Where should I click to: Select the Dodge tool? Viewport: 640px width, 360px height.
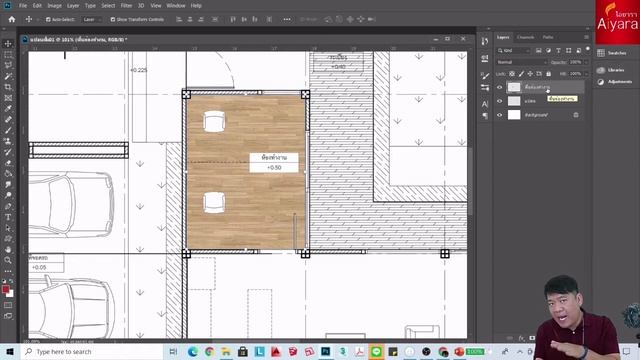[x=8, y=195]
